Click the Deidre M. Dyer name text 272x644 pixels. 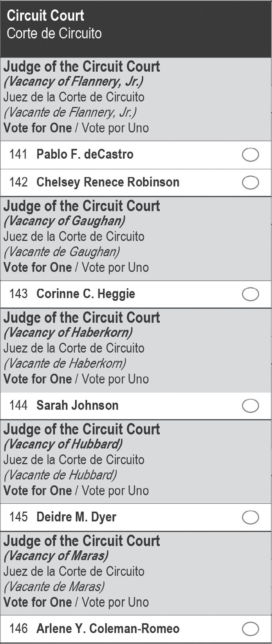76,517
